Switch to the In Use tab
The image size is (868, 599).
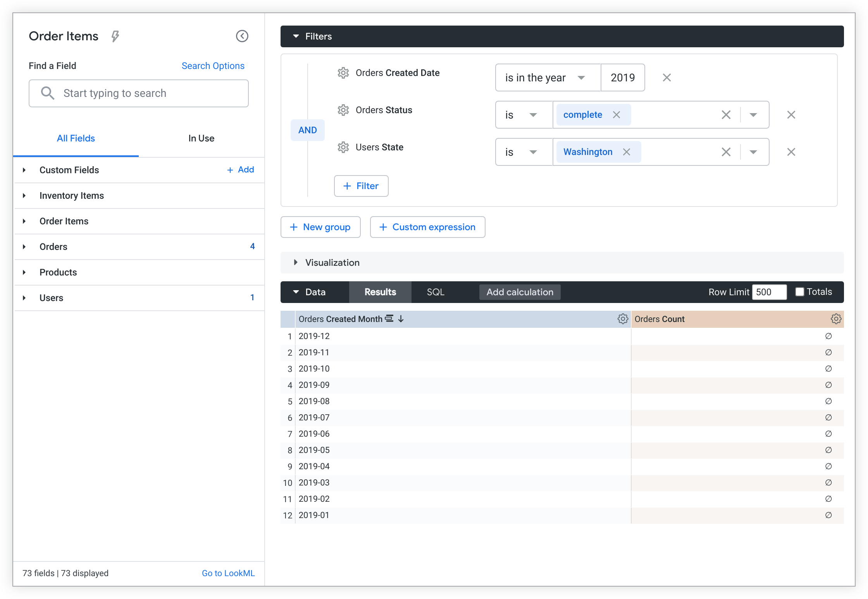(x=201, y=138)
